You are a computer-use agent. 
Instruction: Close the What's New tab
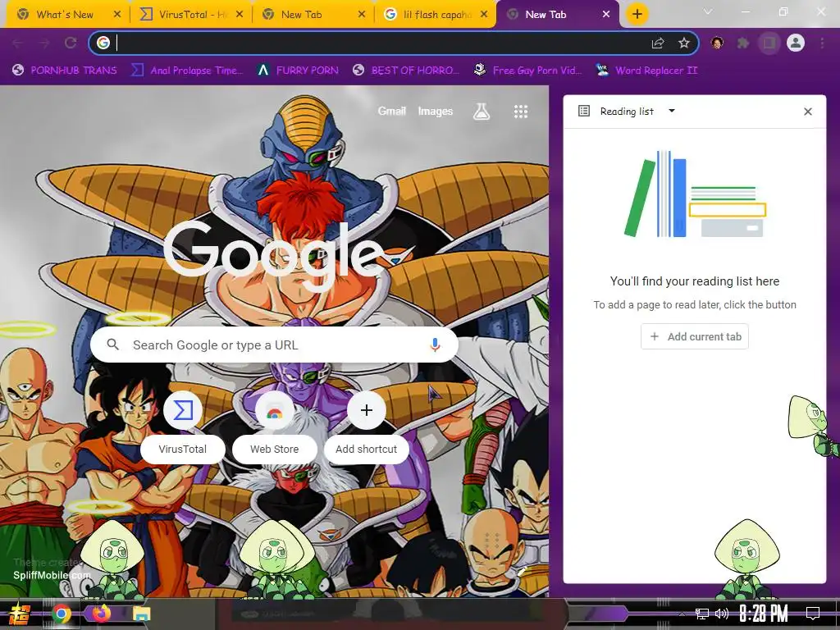[x=117, y=15]
